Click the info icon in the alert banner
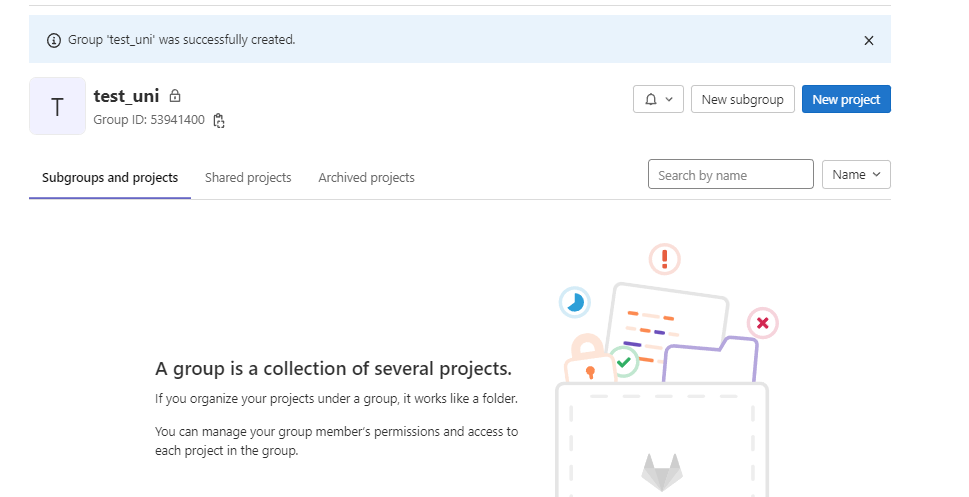Viewport: 969px width, 497px height. point(54,40)
